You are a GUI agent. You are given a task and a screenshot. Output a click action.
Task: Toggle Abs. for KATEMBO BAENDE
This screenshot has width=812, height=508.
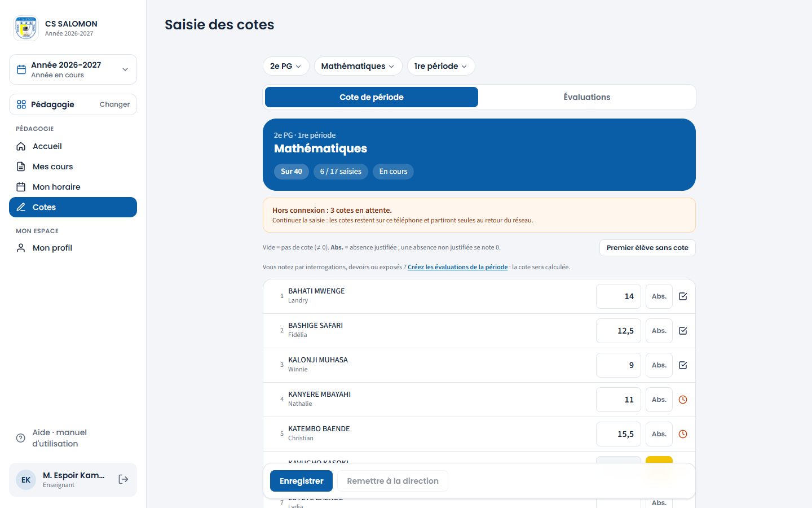[x=659, y=434]
